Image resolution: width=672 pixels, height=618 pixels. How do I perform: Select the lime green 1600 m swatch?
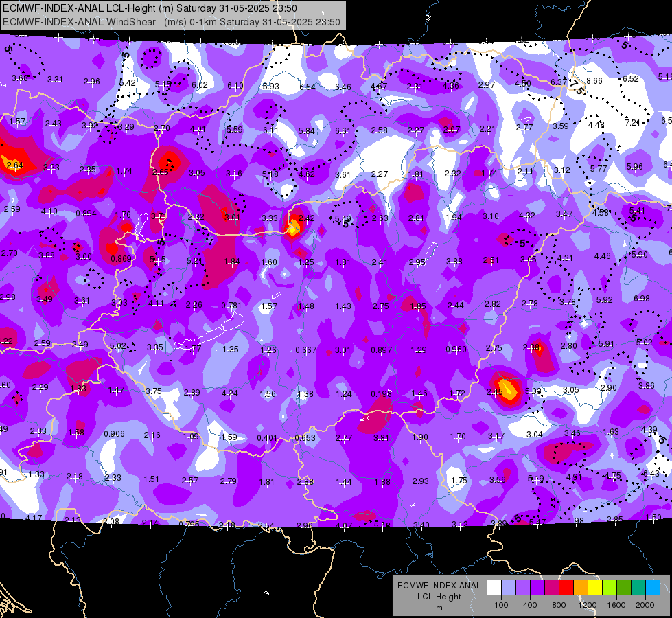[x=610, y=588]
